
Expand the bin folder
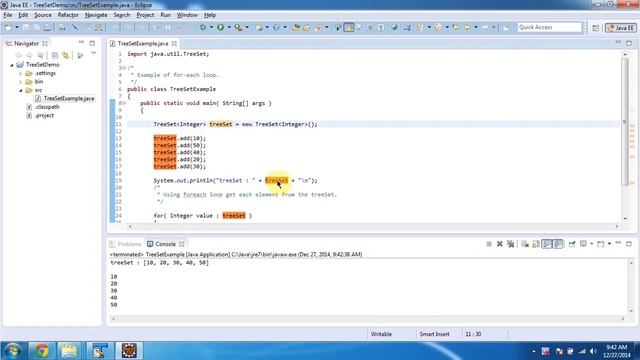20,82
